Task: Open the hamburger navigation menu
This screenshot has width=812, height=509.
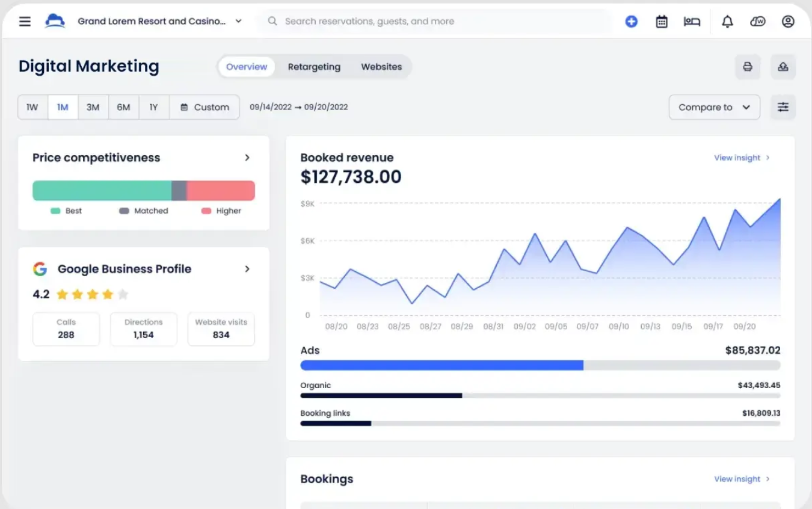Action: (25, 22)
